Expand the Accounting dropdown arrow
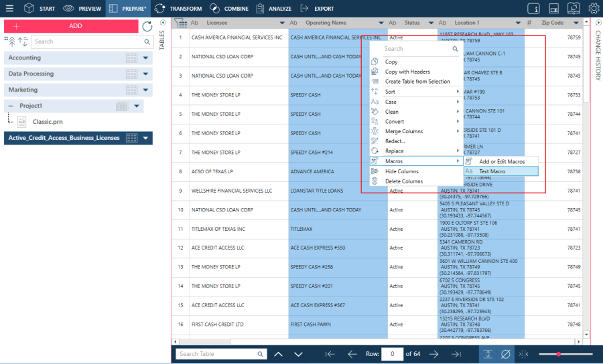This screenshot has width=603, height=364. 145,58
